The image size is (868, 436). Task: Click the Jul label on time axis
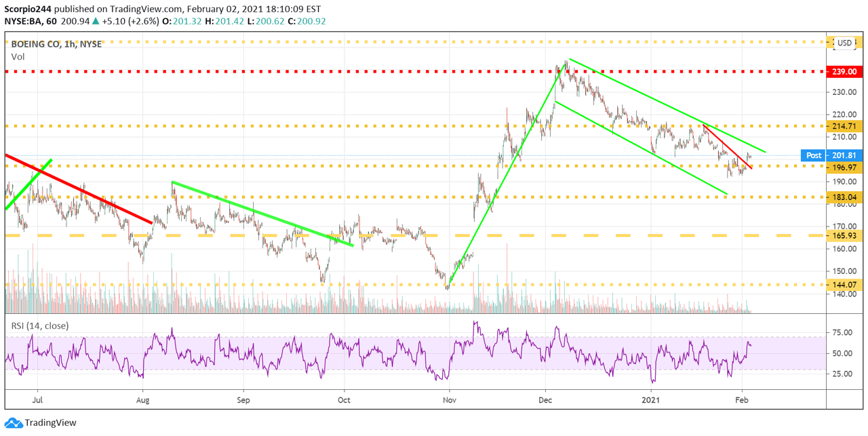(x=38, y=400)
